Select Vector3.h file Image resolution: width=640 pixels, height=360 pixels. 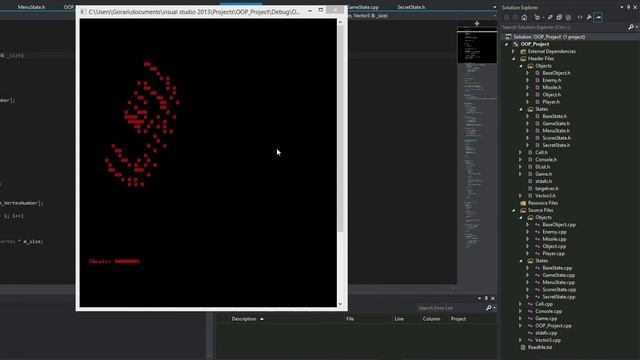point(545,196)
